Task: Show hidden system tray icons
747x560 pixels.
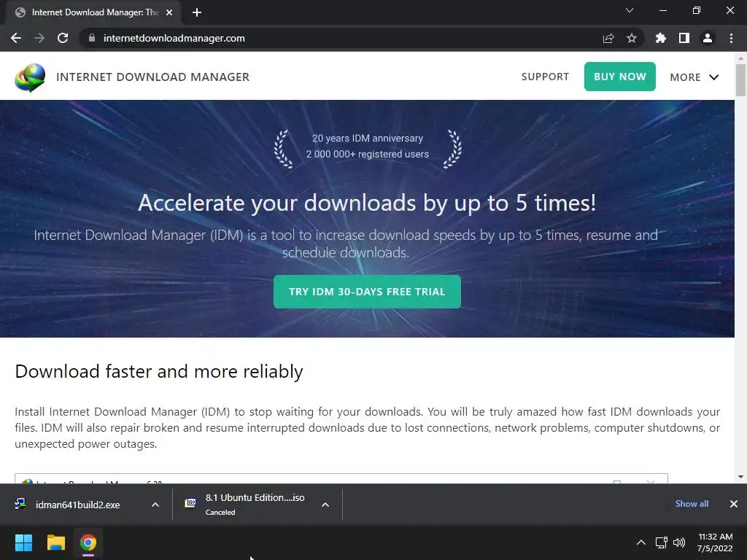Action: pyautogui.click(x=641, y=542)
